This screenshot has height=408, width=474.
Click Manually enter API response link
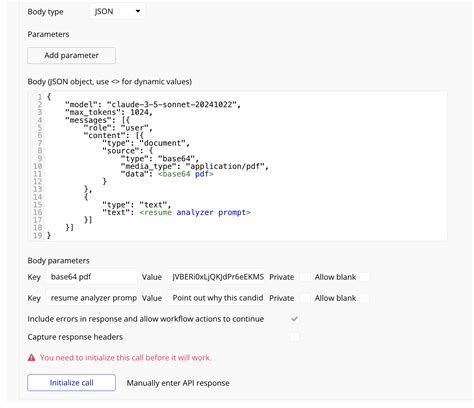[x=178, y=383]
